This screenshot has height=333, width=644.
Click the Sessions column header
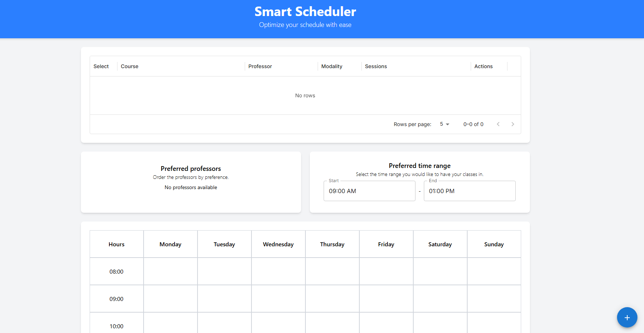point(376,66)
